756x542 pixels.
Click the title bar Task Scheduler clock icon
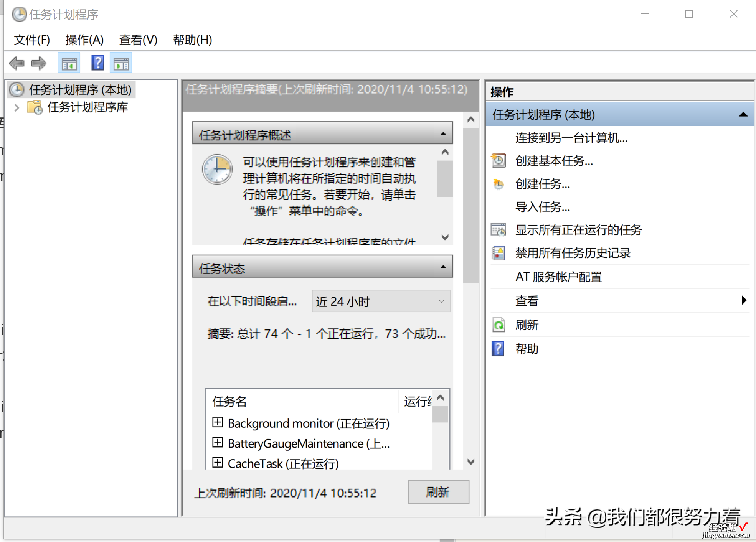[x=19, y=15]
